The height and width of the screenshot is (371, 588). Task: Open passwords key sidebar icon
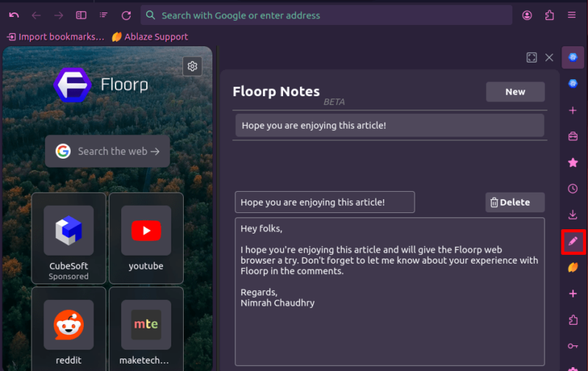pyautogui.click(x=573, y=346)
